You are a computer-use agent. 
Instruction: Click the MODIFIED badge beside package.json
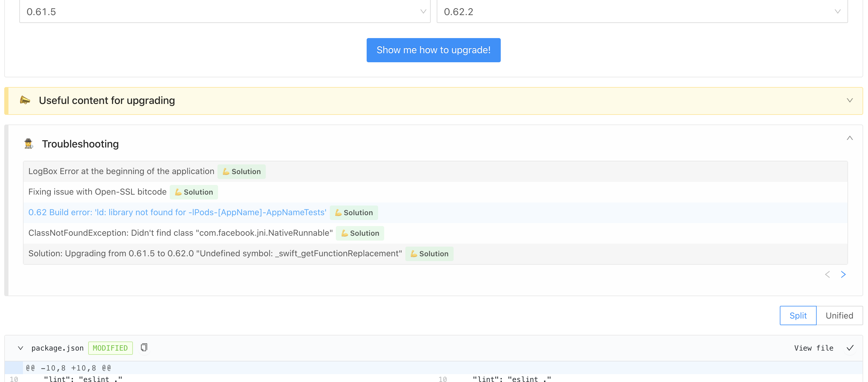click(x=110, y=348)
